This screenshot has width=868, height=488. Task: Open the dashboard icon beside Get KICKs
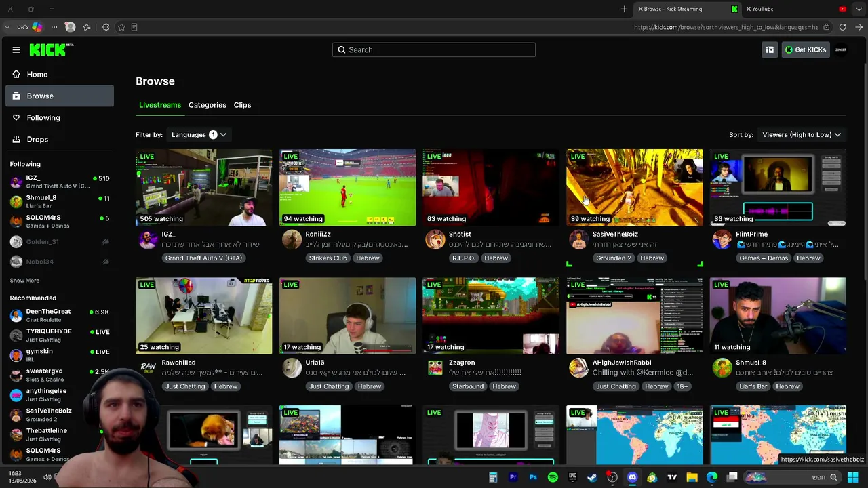click(x=770, y=49)
